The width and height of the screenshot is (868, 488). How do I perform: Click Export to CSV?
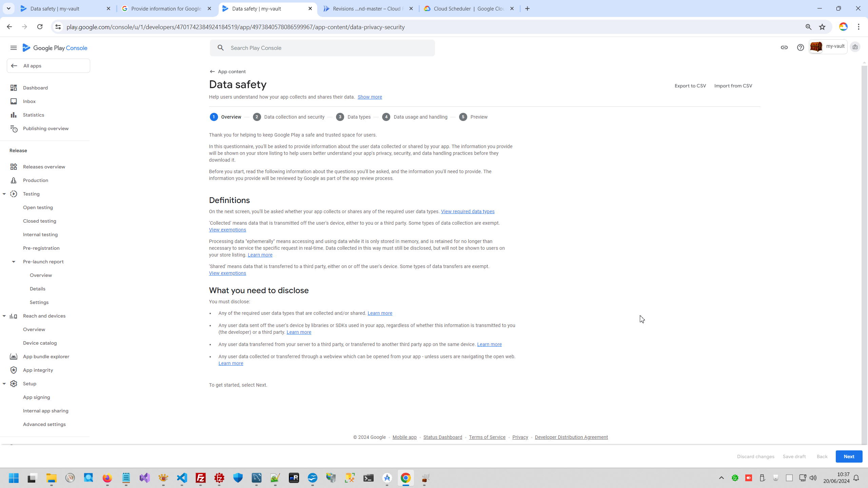pyautogui.click(x=690, y=86)
